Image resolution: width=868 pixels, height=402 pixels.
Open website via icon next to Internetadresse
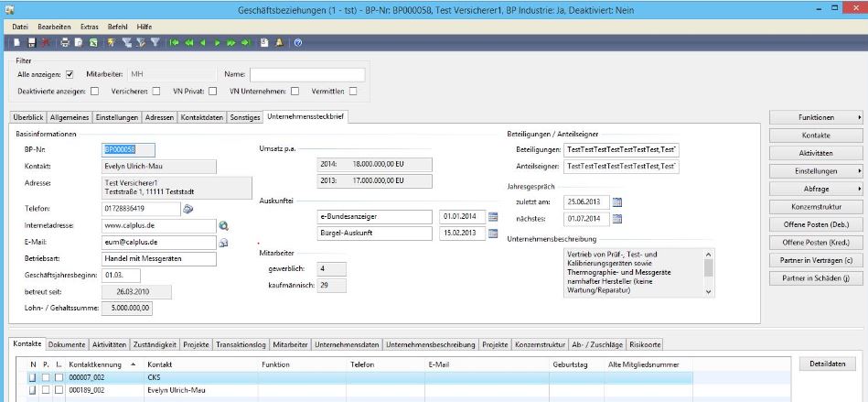pyautogui.click(x=224, y=225)
